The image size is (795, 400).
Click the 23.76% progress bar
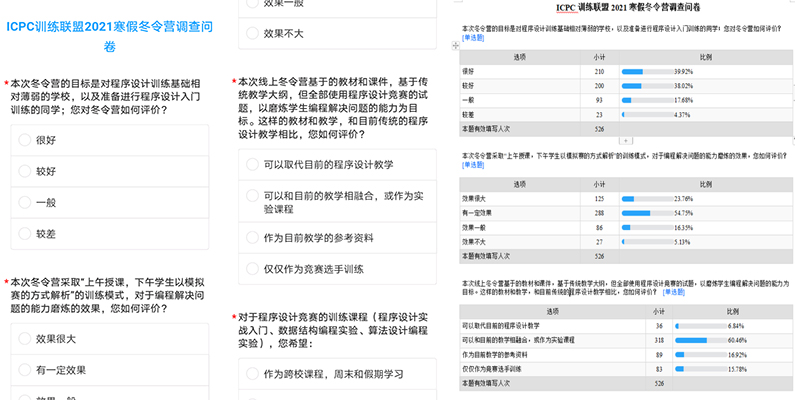647,199
